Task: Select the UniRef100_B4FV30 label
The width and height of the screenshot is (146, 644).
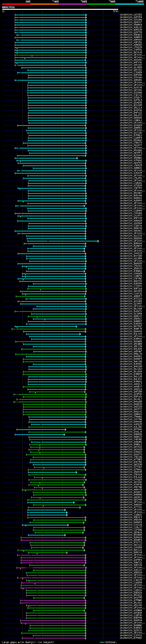Action: click(131, 63)
